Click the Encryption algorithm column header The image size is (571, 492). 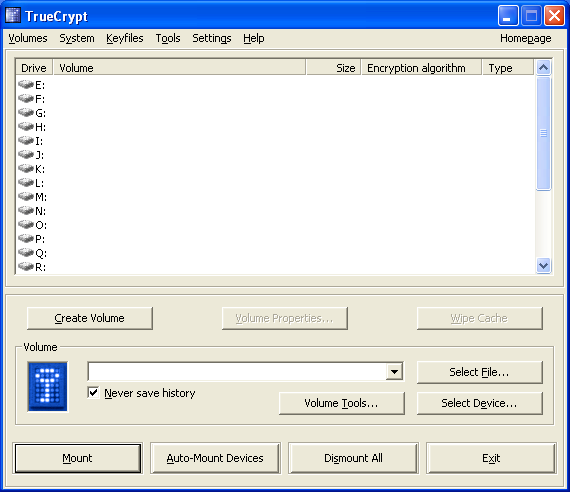(x=422, y=68)
